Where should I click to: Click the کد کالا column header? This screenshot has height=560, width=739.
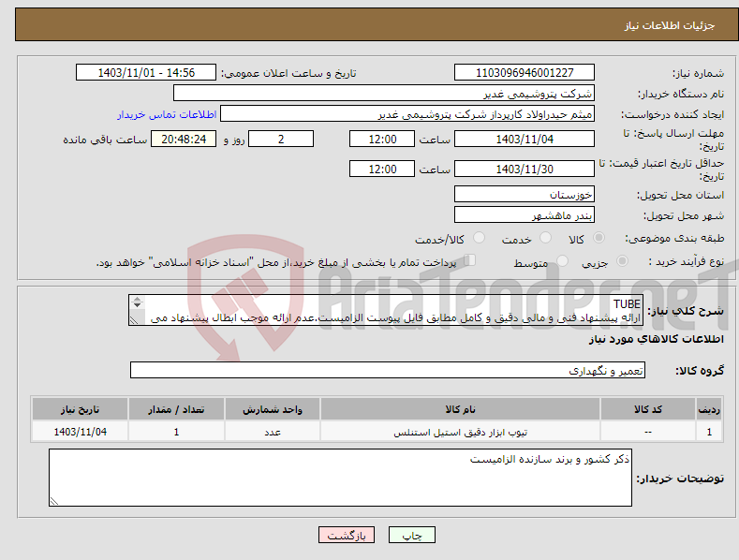(648, 409)
